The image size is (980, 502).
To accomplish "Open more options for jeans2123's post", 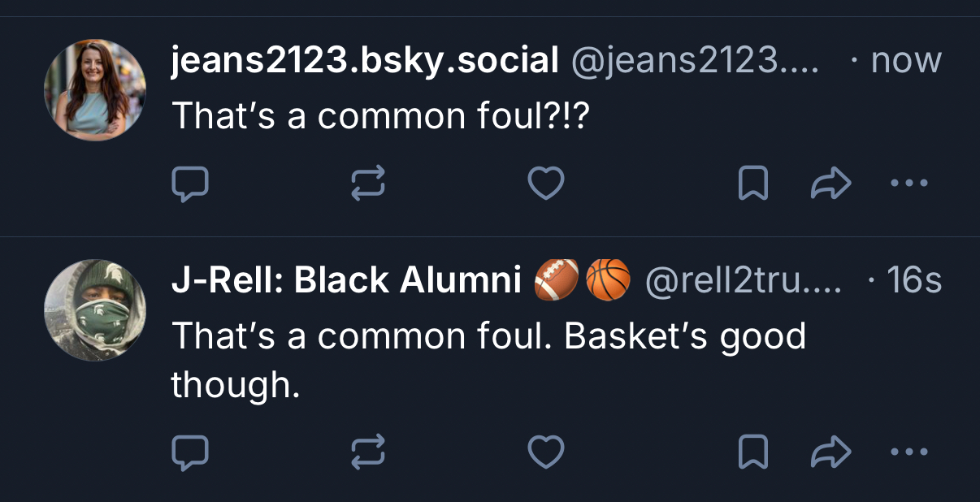I will [x=908, y=184].
